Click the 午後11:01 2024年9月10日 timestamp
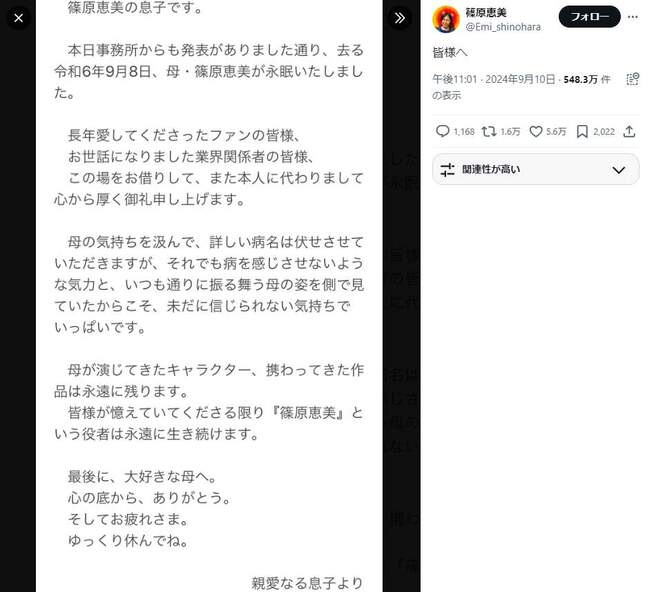The width and height of the screenshot is (645, 592). point(494,79)
